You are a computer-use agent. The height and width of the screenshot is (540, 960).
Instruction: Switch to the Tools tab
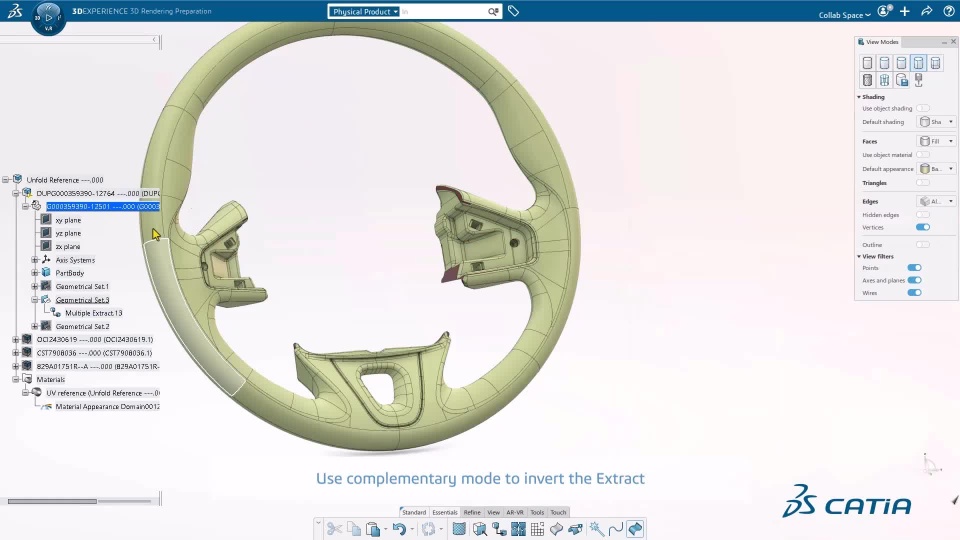click(537, 512)
